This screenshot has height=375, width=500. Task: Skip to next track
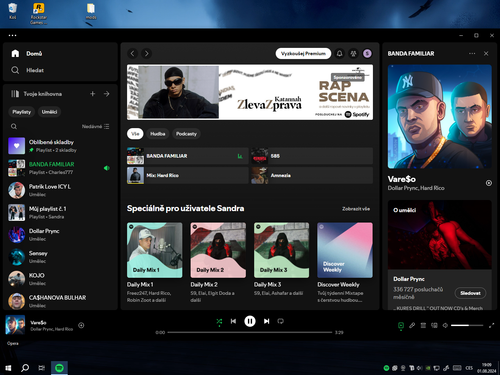pos(267,321)
